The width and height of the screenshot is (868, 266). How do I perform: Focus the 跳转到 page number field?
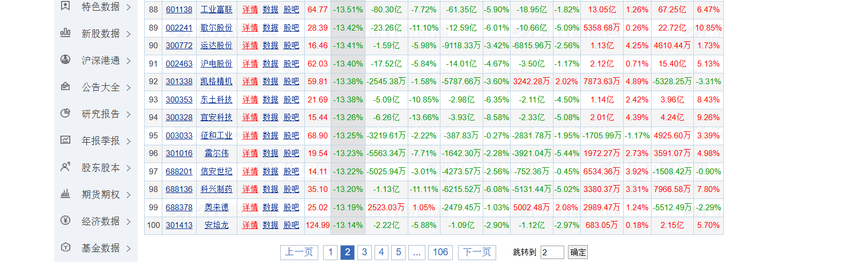[552, 252]
